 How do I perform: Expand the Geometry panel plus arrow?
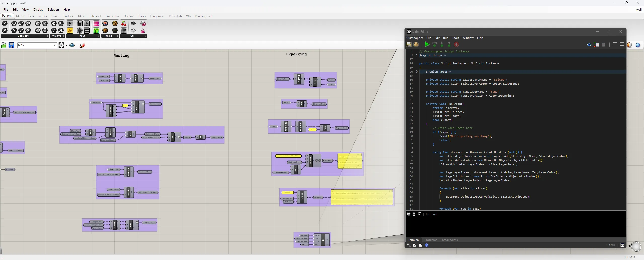coord(47,36)
